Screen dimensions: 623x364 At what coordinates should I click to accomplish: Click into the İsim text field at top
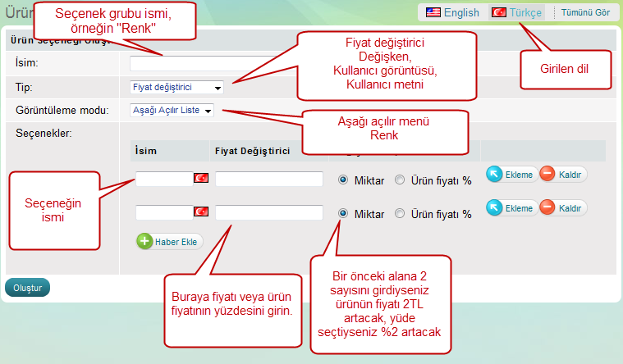coord(201,63)
